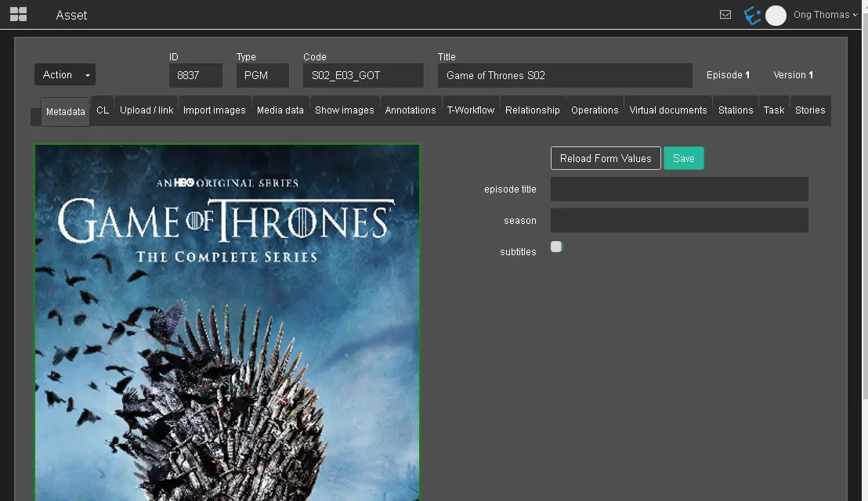The image size is (868, 501).
Task: Click Reload Form Values button
Action: pyautogui.click(x=606, y=158)
